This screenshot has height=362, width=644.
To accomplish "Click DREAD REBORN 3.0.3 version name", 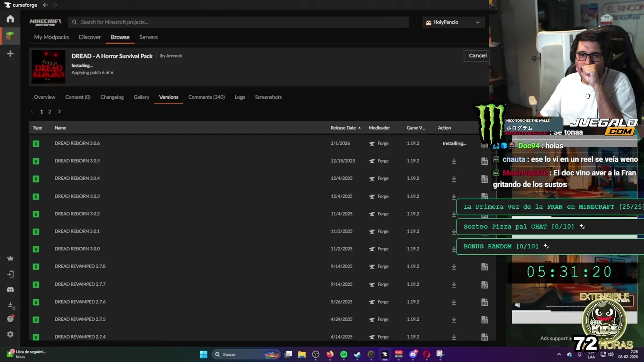I will coord(77,196).
